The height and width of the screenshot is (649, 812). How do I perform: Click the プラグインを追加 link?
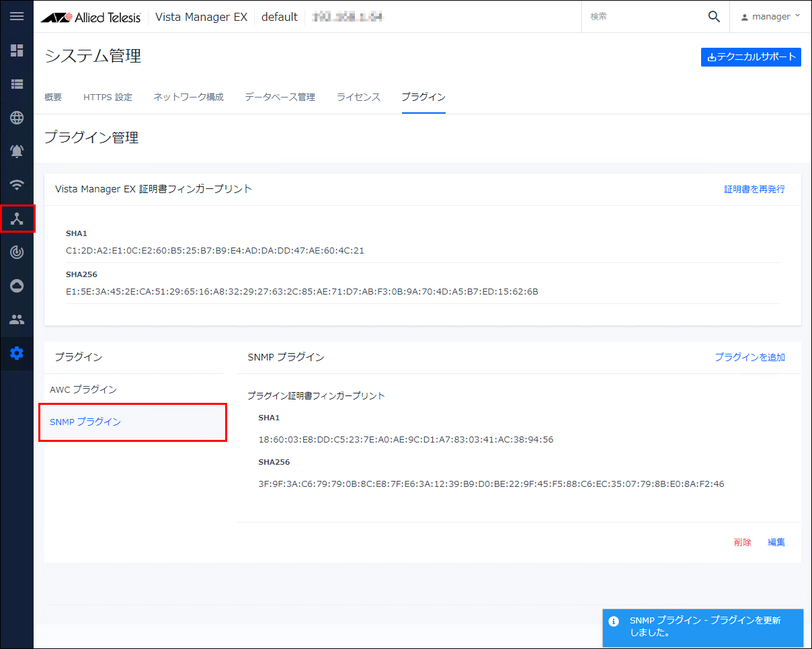749,357
